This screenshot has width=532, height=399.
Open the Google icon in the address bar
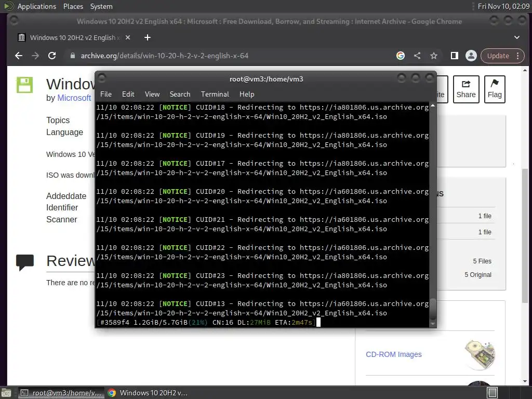point(401,56)
